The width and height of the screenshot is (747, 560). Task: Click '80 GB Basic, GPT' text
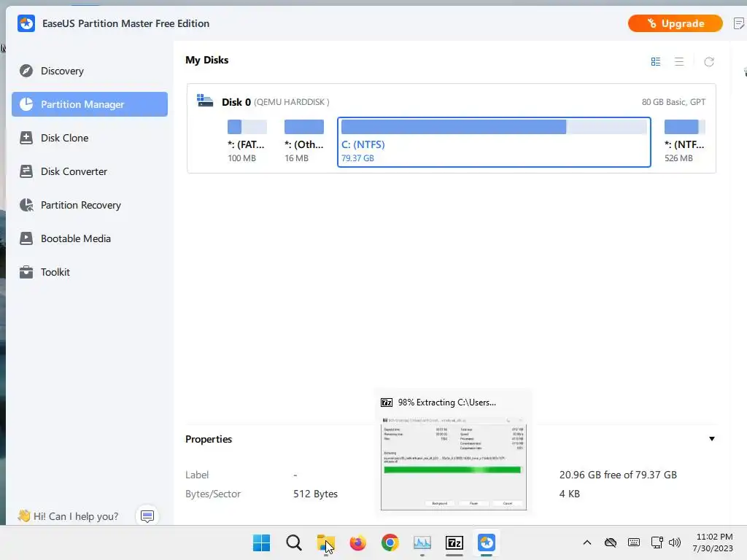point(673,102)
